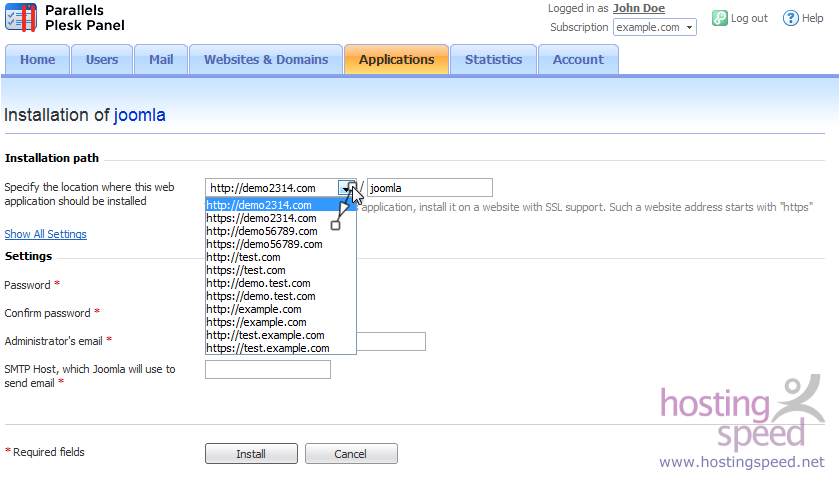Screen dimensions: 840x480
Task: Click the Parallels Plesk Panel logo icon
Action: tap(21, 18)
